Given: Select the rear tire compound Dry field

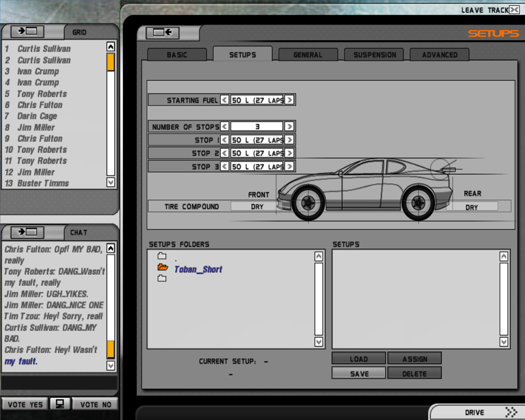Looking at the screenshot, I should 472,207.
